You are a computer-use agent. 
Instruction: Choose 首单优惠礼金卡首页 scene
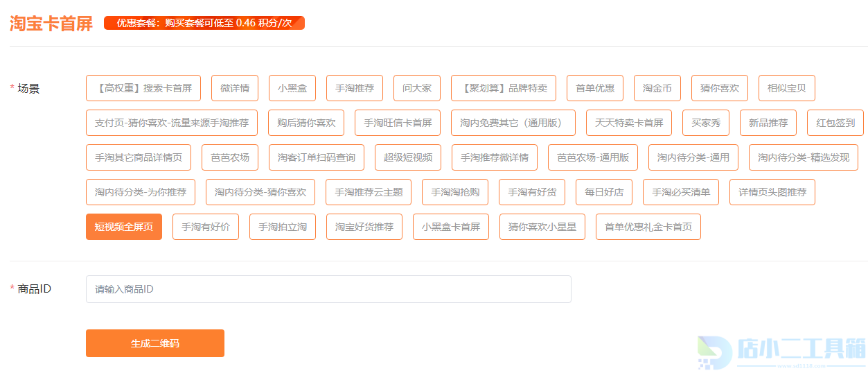pos(648,227)
